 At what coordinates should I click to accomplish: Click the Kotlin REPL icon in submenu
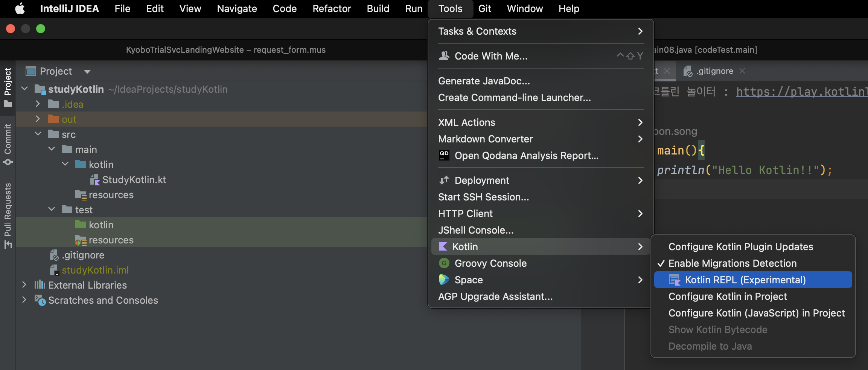click(x=675, y=280)
